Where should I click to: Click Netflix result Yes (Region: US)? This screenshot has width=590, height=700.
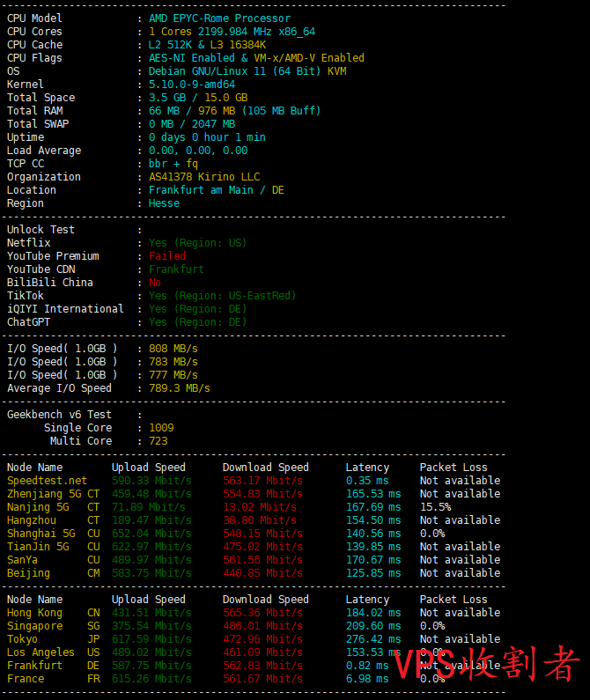pos(197,243)
